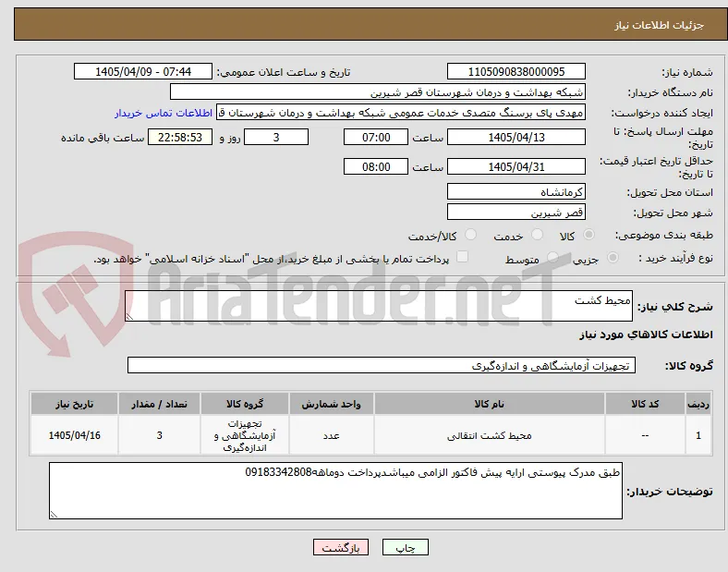Click the گروه کالا table column header

[245, 404]
